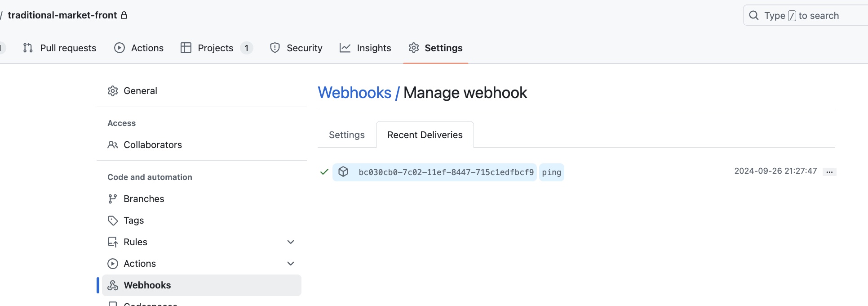Open General settings in sidebar

click(x=202, y=91)
